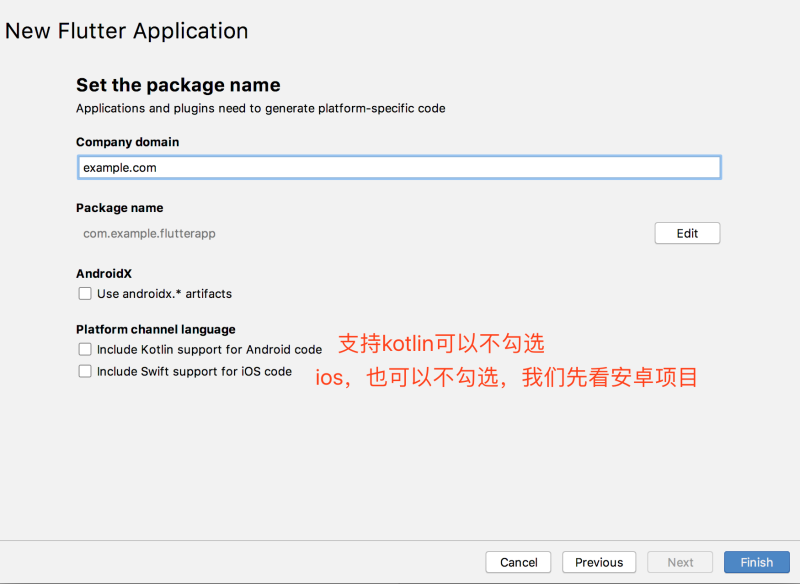Select the example.com text in Company domain

(x=112, y=167)
